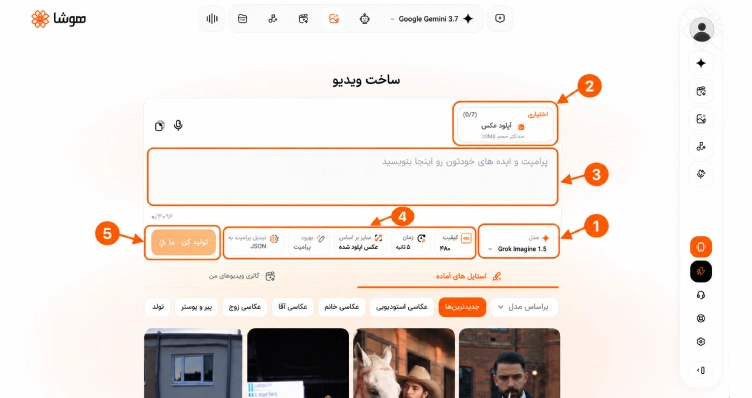Image resolution: width=752 pixels, height=398 pixels.
Task: Switch to the گالری ویدیوهای من tab
Action: (242, 276)
